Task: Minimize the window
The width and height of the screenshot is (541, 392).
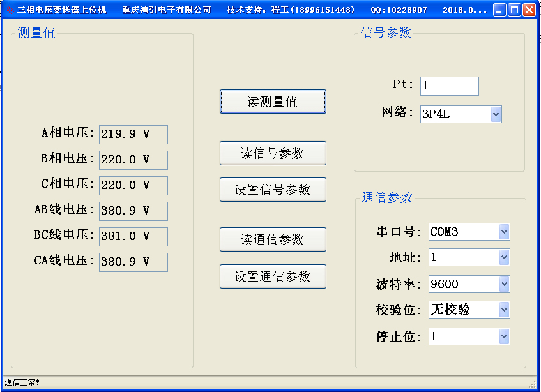Action: [x=499, y=10]
